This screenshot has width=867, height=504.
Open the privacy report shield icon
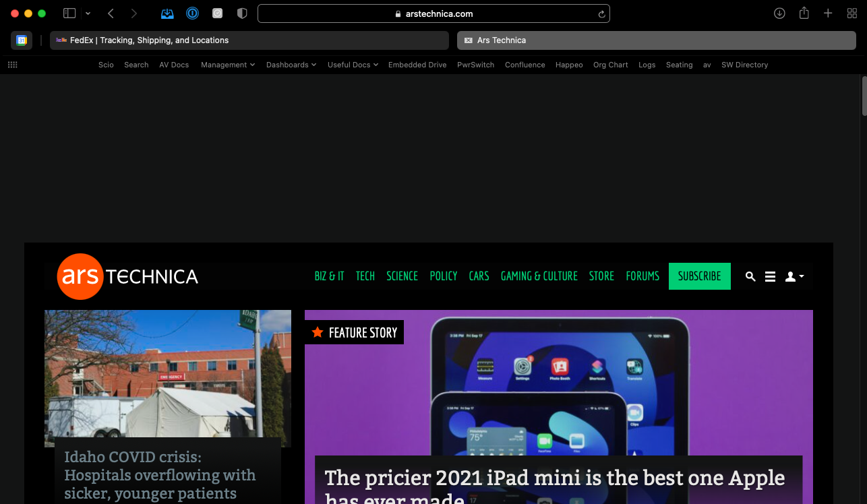click(242, 13)
